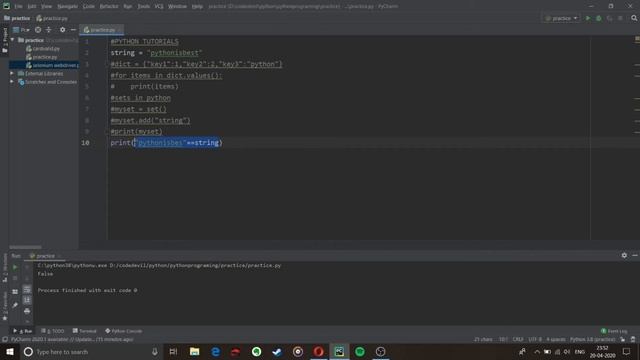Click the string assignment on line 2

click(156, 53)
